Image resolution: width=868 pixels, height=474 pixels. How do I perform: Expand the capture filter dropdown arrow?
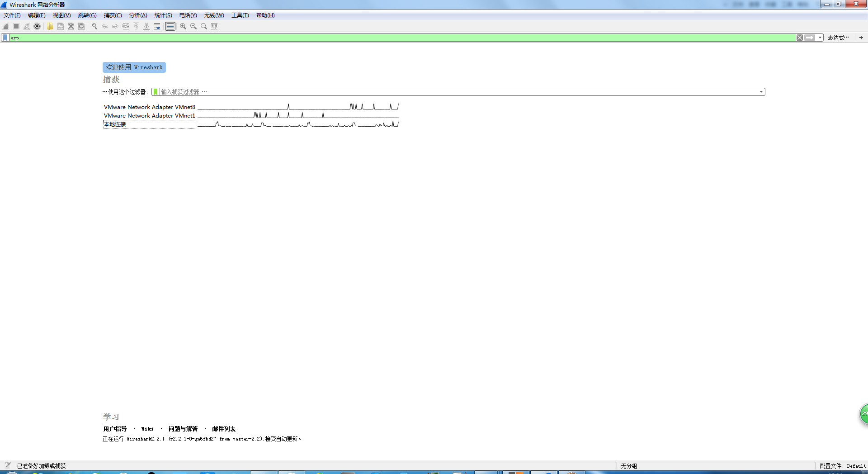click(761, 92)
